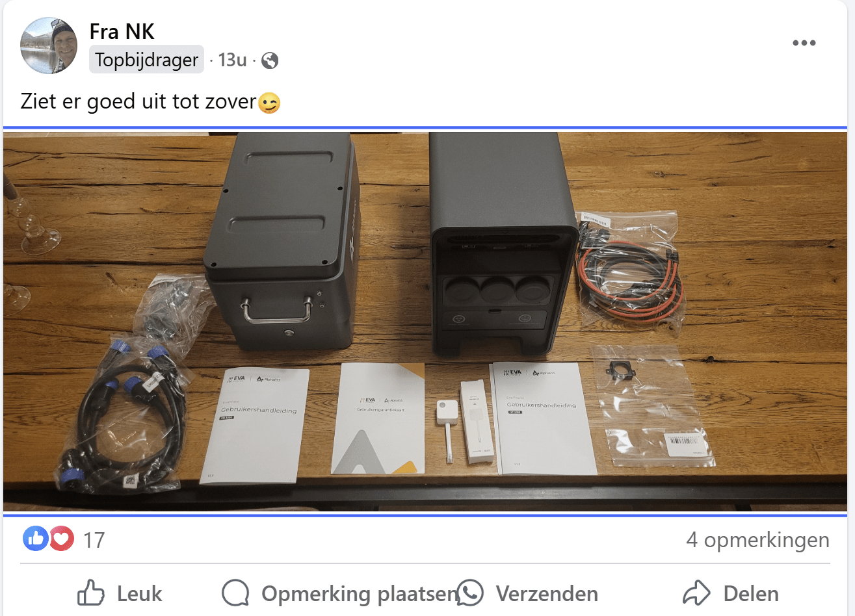This screenshot has height=616, width=855.
Task: Like the post with the Leuk button
Action: (120, 593)
